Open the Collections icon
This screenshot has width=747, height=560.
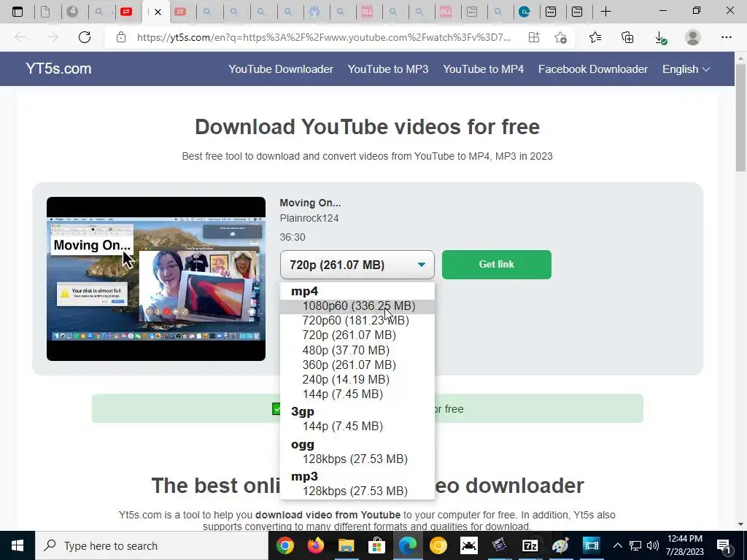(627, 37)
